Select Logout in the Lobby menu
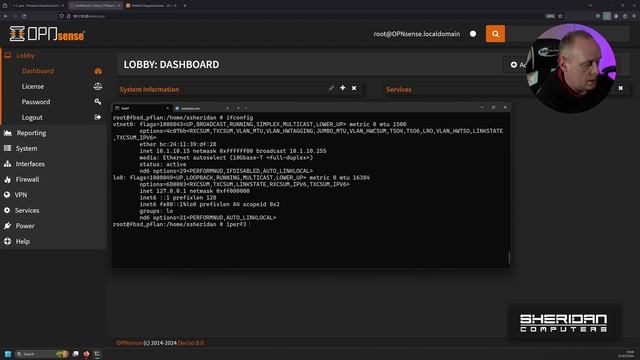This screenshot has width=640, height=360. pos(32,118)
